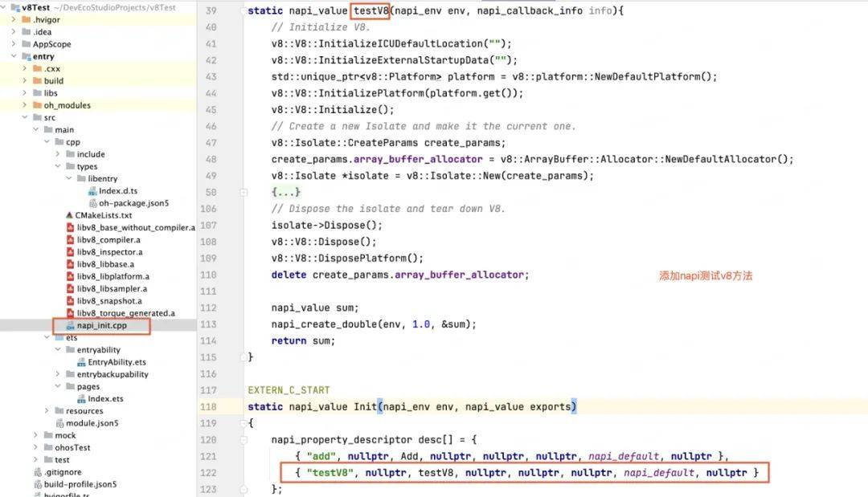Viewport: 868px width, 497px height.
Task: Click the libv8_compiler.a archive icon
Action: [x=70, y=239]
